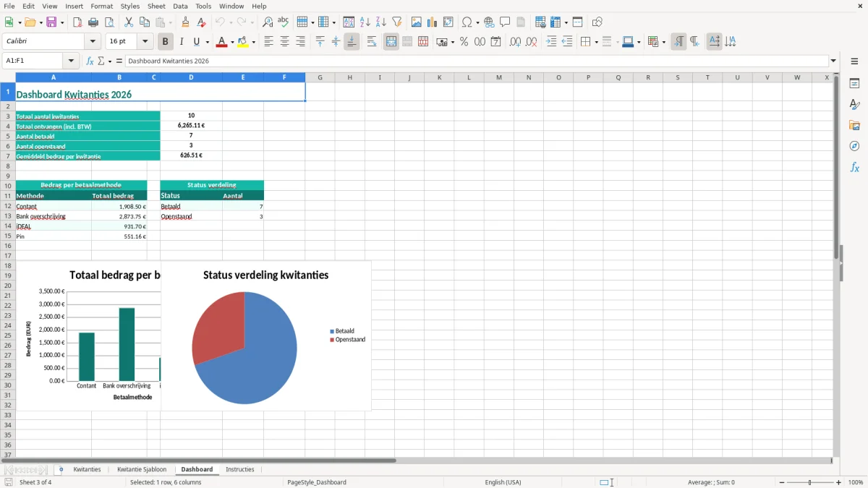Toggle Align Bottom vertical alignment
Viewport: 868px width, 488px height.
click(x=352, y=42)
